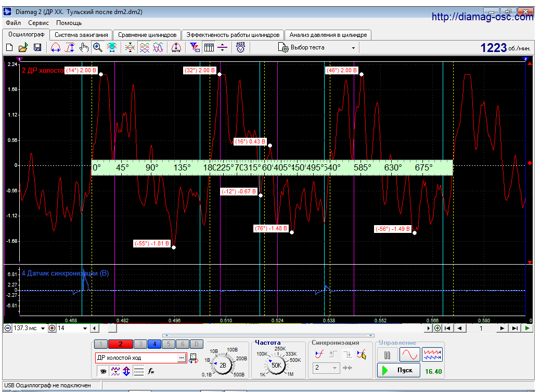Click the zoom-out minus button by 137.3 мс

8,328
